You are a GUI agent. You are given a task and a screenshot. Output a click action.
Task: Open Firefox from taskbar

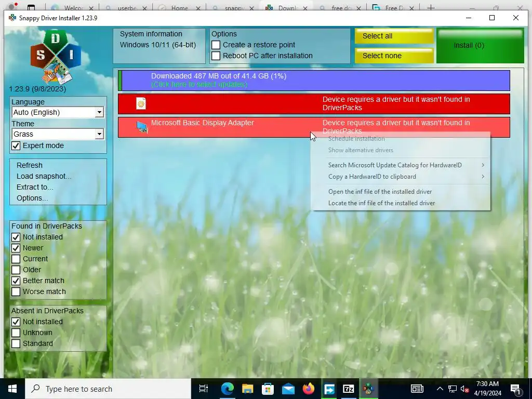pyautogui.click(x=309, y=389)
